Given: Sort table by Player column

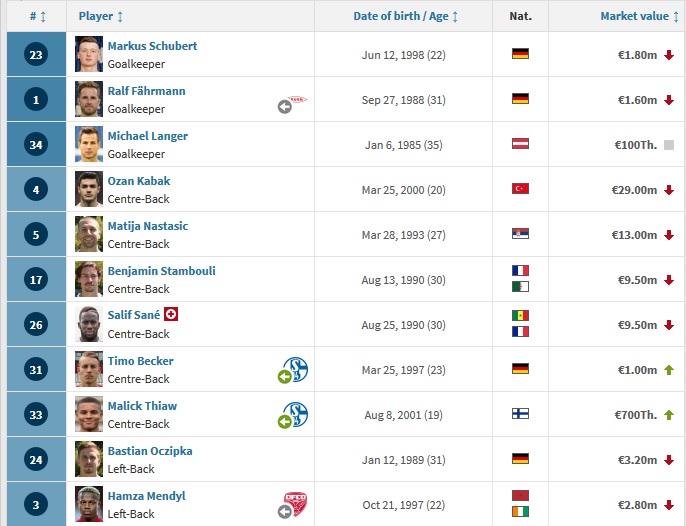Looking at the screenshot, I should pos(101,16).
